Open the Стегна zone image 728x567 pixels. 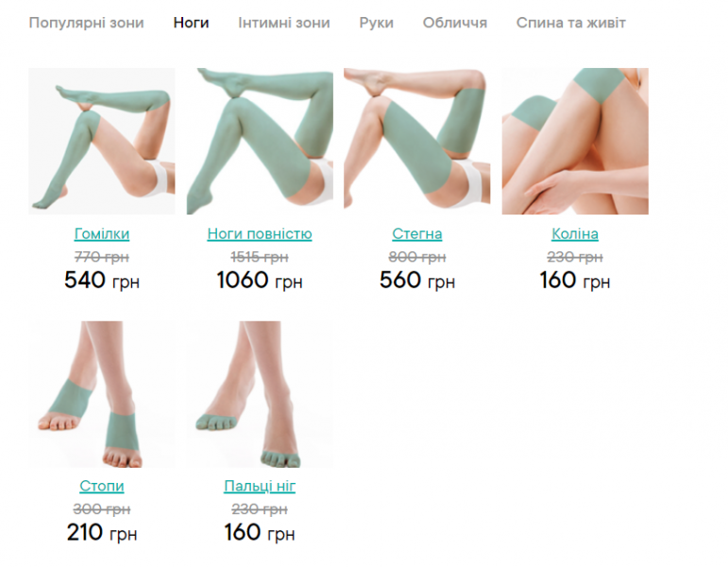(417, 142)
